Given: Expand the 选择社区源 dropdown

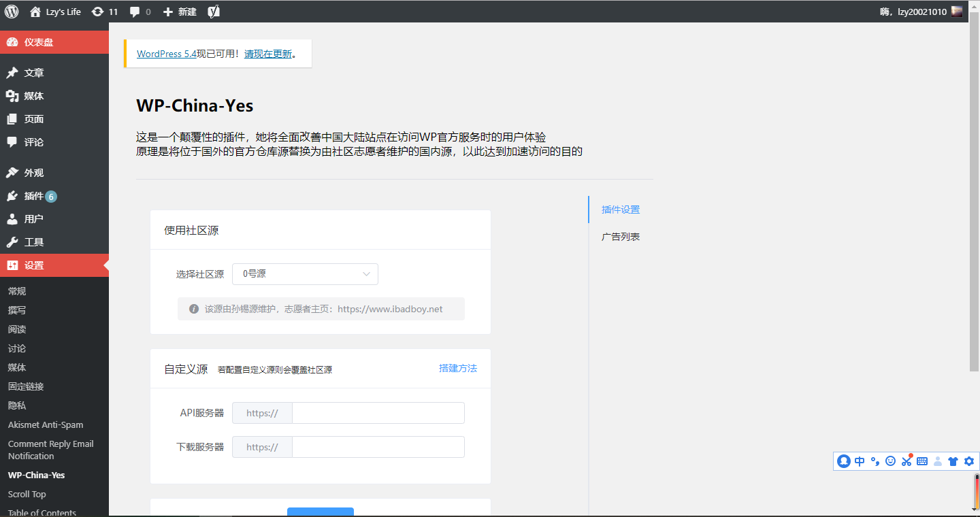Looking at the screenshot, I should pyautogui.click(x=305, y=274).
